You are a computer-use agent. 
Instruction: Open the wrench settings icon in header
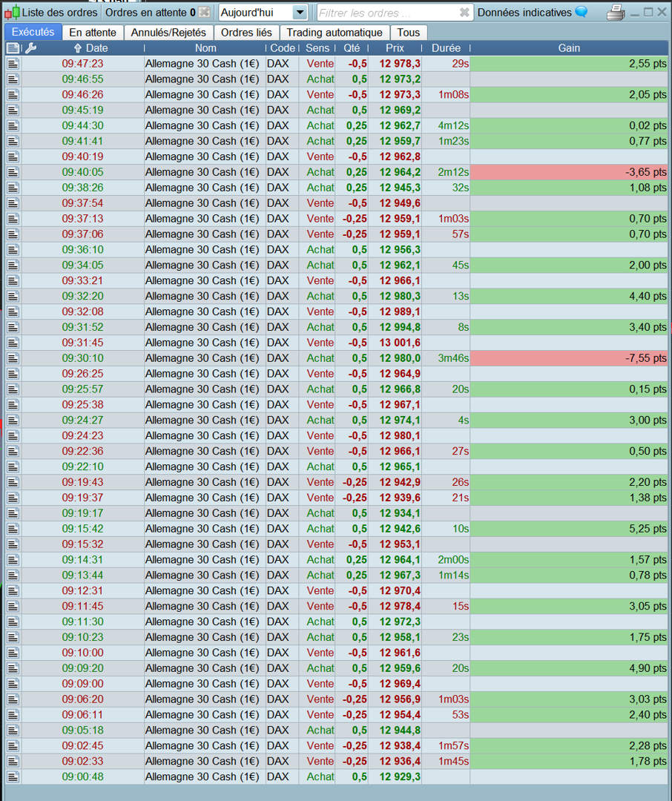click(x=30, y=48)
